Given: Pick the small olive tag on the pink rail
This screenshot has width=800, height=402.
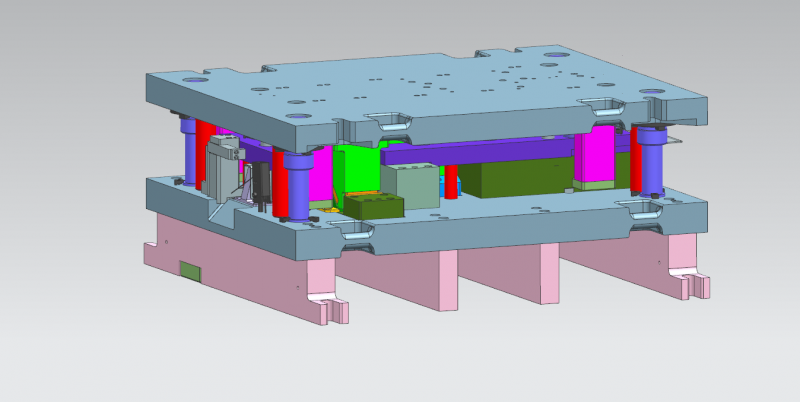Looking at the screenshot, I should click(190, 271).
